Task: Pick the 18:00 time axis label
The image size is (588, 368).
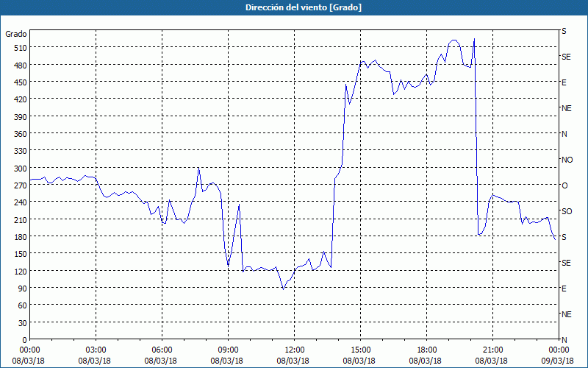Action: coord(426,350)
